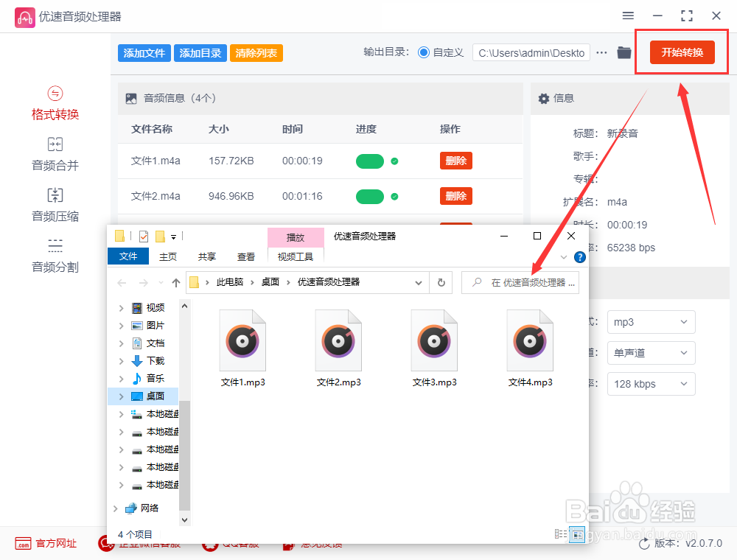Image resolution: width=737 pixels, height=560 pixels.
Task: Click the 添加文件 button
Action: [x=144, y=53]
